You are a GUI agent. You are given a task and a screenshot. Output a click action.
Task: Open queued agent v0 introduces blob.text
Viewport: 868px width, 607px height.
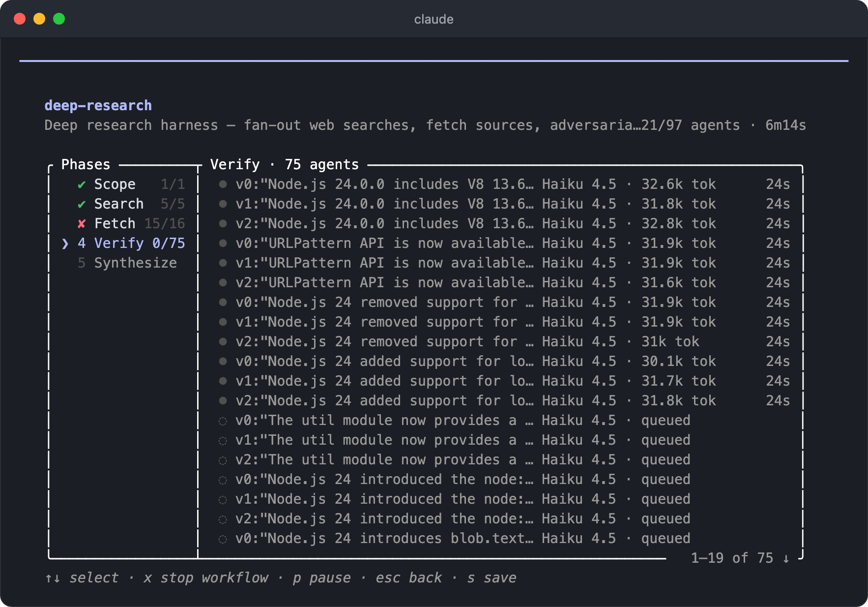pos(504,538)
